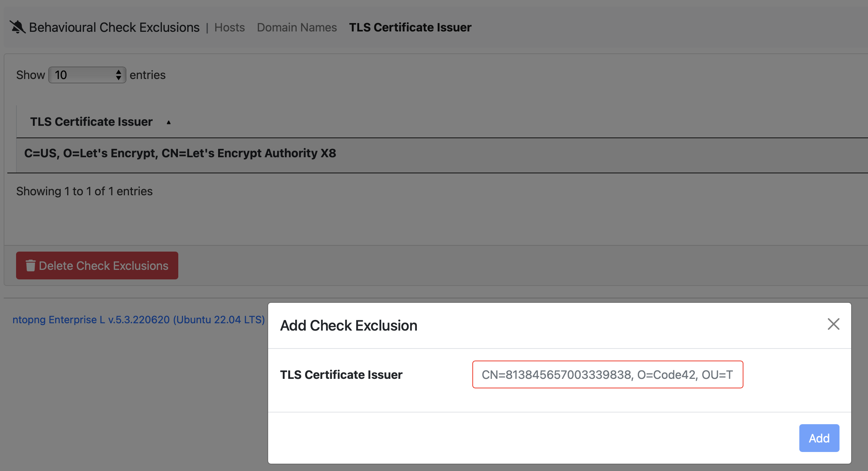Click the Delete Check Exclusions button
The image size is (868, 471).
(97, 265)
